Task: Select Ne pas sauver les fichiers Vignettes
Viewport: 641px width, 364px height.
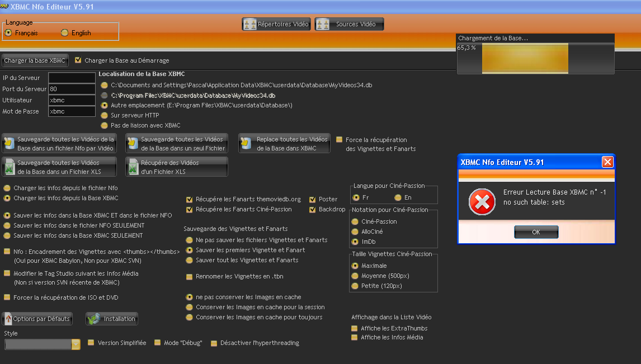Action: tap(189, 240)
